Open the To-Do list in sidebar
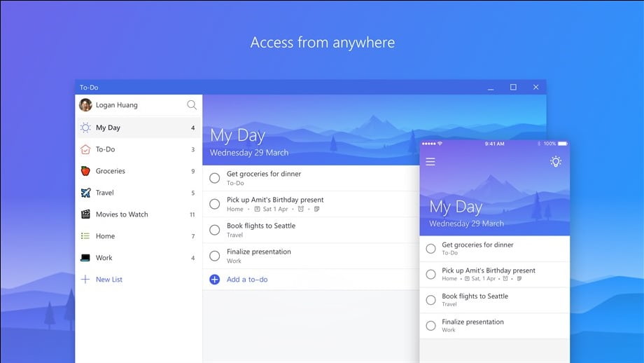Image resolution: width=644 pixels, height=363 pixels. (105, 149)
